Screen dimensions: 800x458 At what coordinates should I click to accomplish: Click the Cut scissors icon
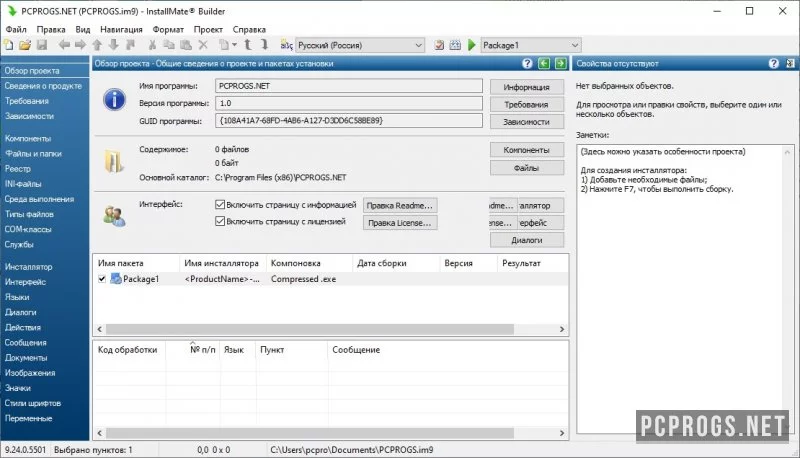tap(152, 45)
